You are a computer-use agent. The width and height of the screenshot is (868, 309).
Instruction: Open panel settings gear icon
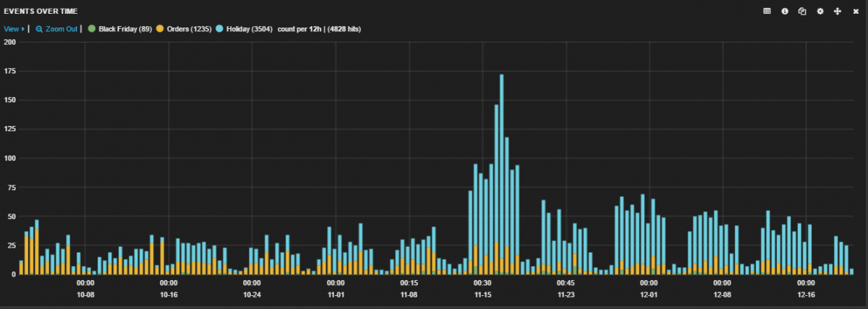[x=820, y=12]
